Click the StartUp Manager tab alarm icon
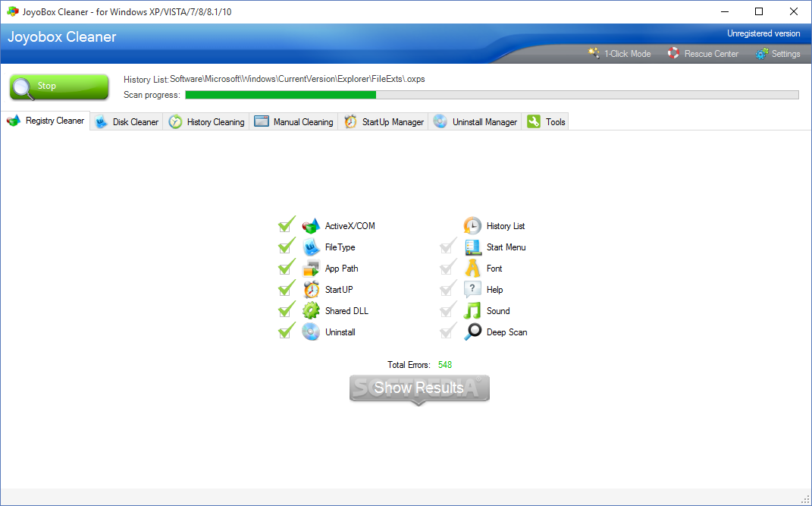The height and width of the screenshot is (506, 812). coord(350,121)
